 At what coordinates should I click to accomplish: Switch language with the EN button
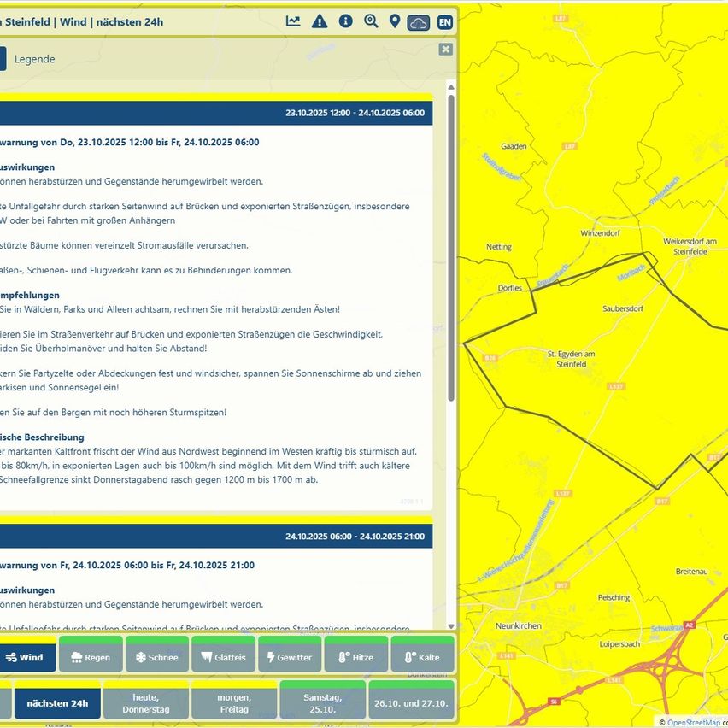tap(444, 23)
